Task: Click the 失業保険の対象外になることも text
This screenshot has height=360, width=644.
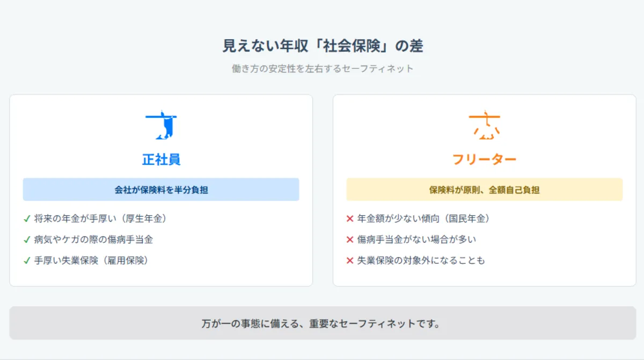Action: 421,261
